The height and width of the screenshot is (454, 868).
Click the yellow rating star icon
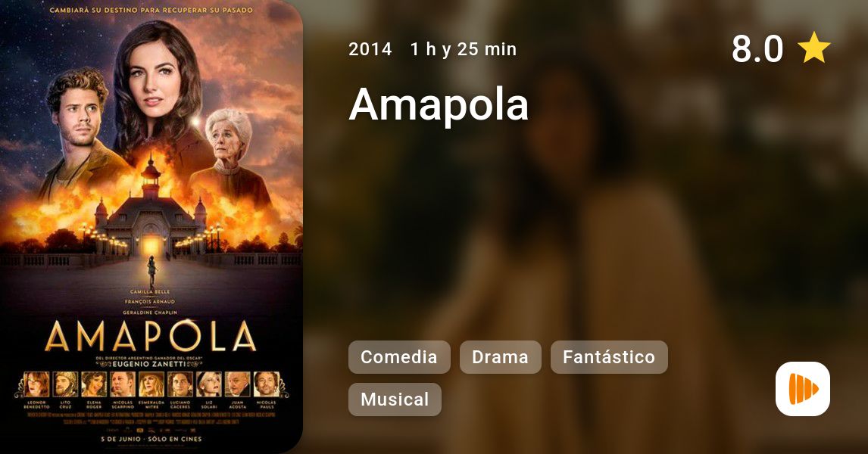click(x=813, y=48)
